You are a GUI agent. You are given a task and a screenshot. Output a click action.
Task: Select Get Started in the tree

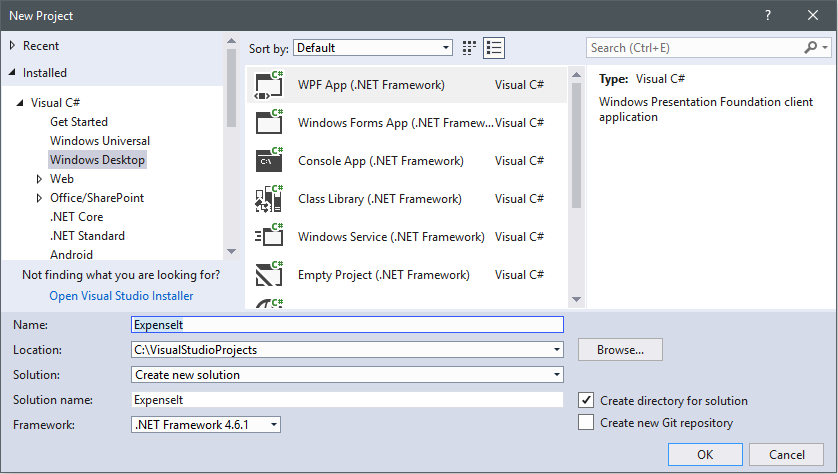click(x=79, y=122)
